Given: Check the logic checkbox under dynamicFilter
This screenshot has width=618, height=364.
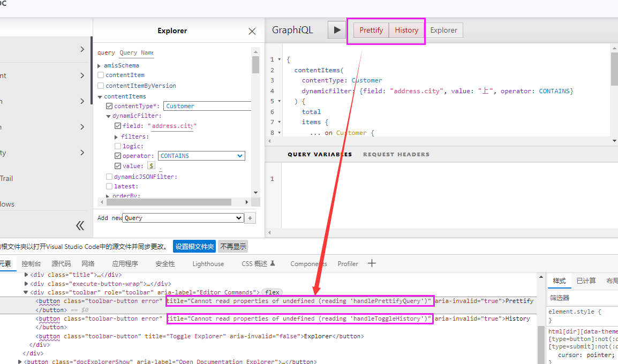Looking at the screenshot, I should point(118,146).
